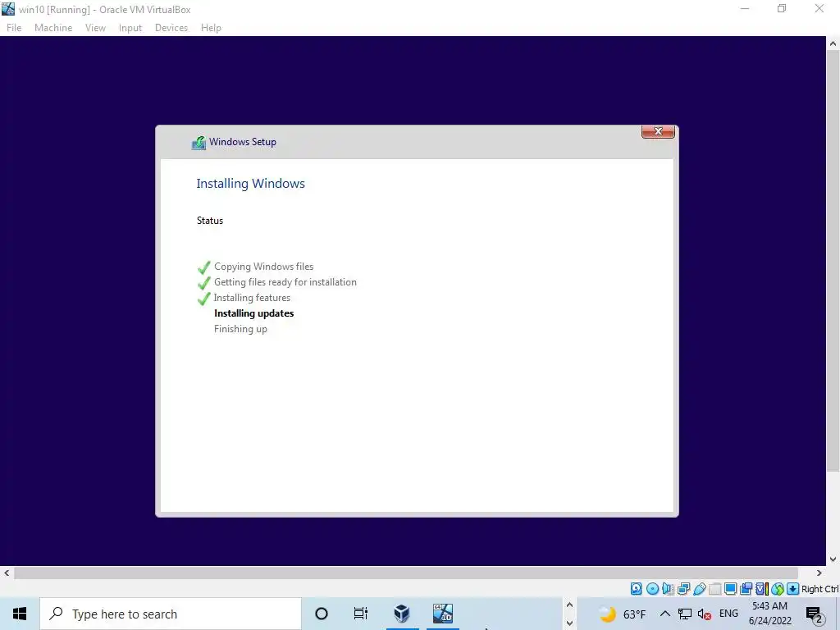This screenshot has height=630, width=840.
Task: Click the keyboard capture down-arrow indicator
Action: point(792,589)
